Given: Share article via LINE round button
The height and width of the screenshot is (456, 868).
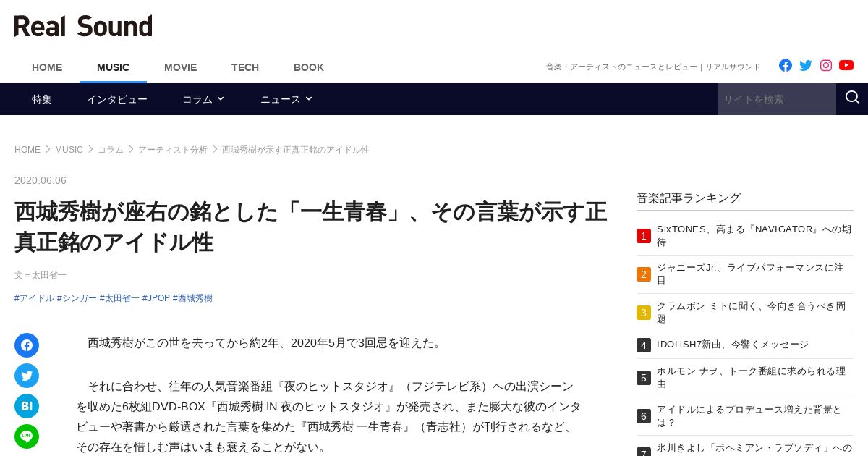Looking at the screenshot, I should click(x=27, y=436).
